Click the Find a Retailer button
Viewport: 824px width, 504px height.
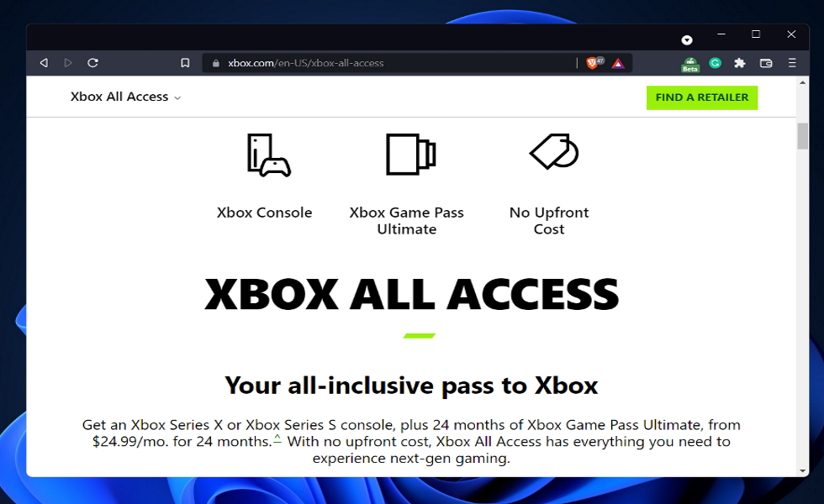point(702,97)
